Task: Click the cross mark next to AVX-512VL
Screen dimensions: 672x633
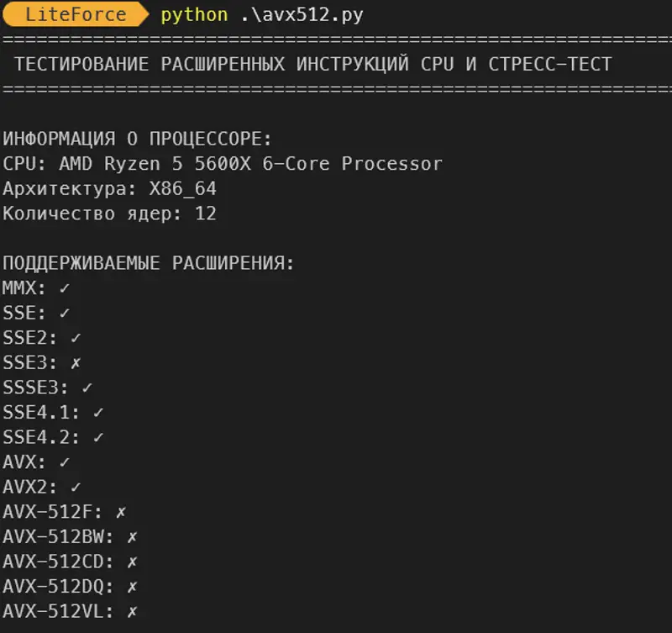Action: [133, 611]
